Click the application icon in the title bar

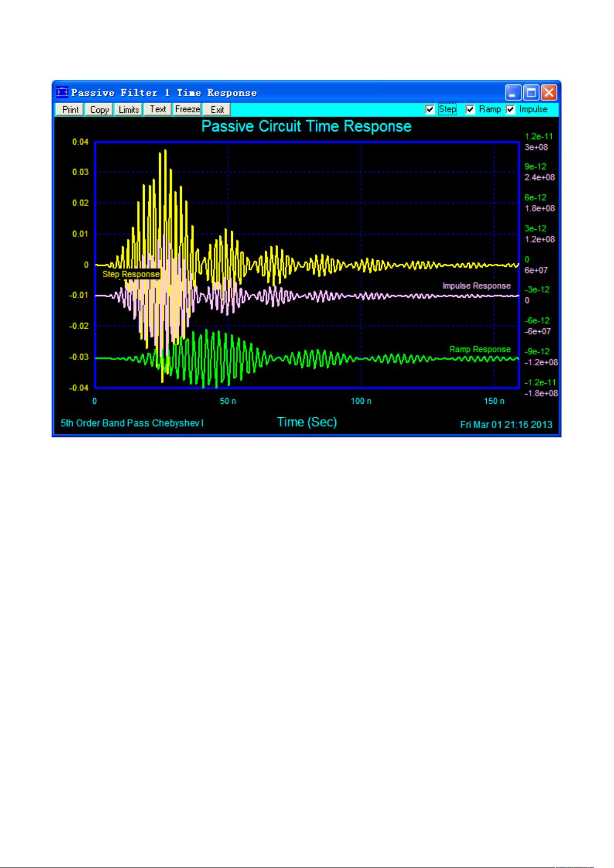[x=62, y=93]
